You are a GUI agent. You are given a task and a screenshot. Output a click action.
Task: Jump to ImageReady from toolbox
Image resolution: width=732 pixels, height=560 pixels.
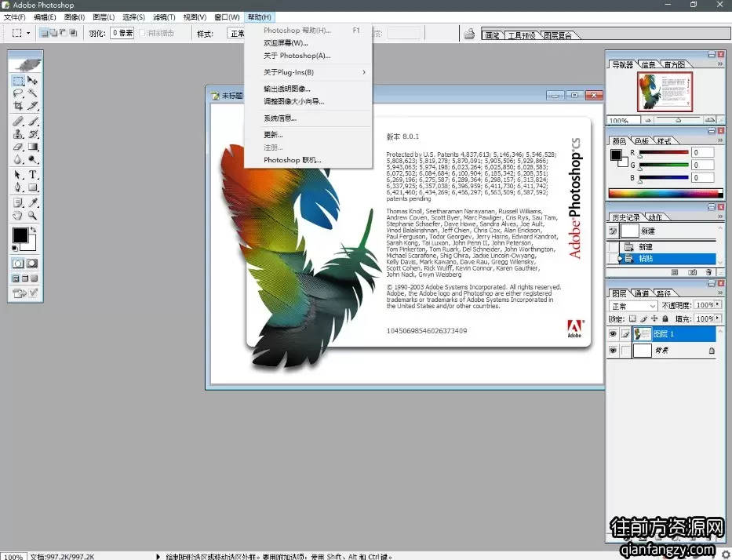point(19,293)
